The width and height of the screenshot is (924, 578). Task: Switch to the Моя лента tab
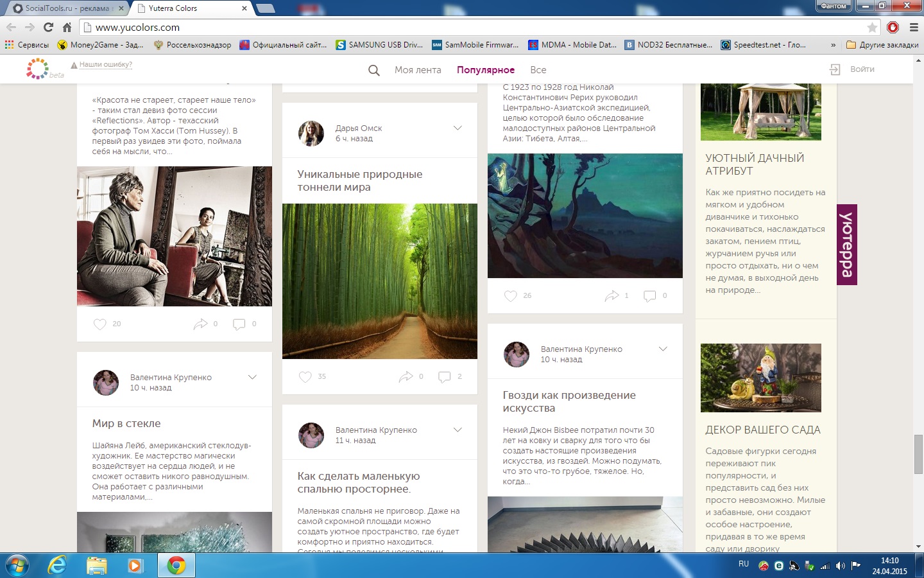point(418,70)
